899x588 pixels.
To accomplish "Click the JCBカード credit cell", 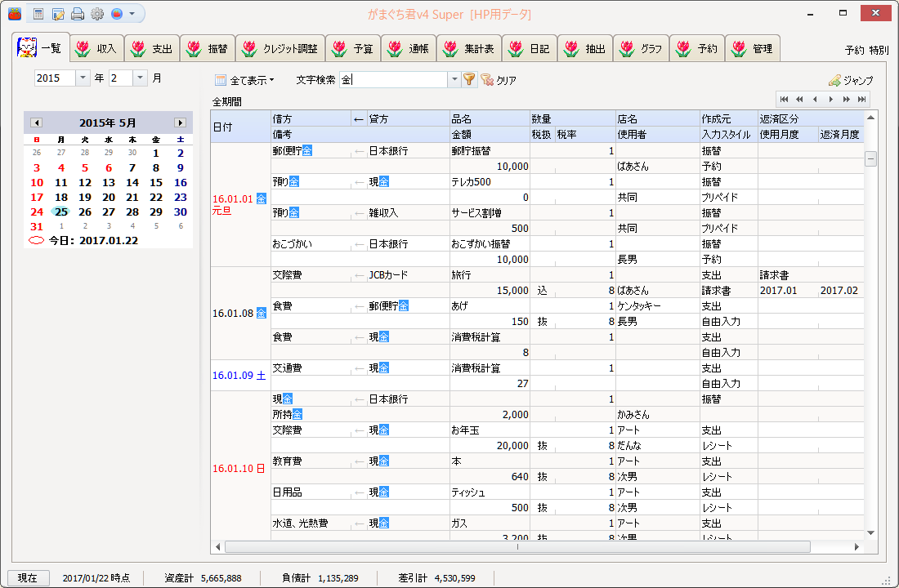I will pos(408,274).
